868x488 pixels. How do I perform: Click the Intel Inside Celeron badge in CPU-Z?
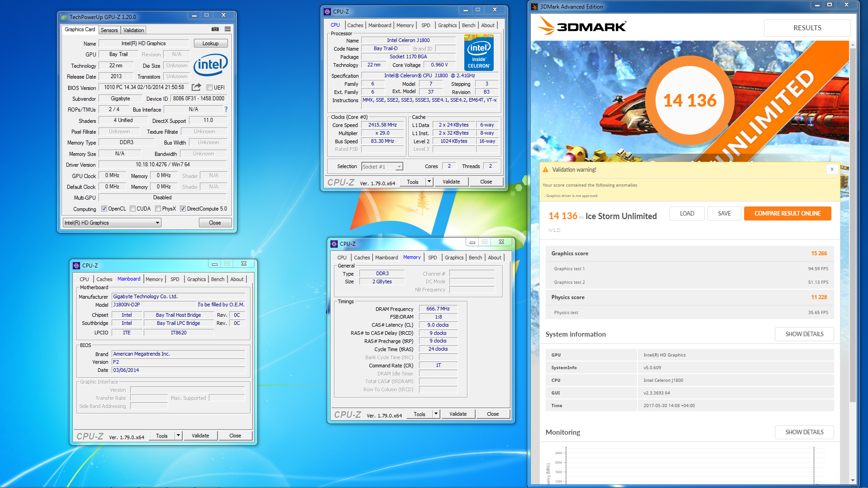point(479,53)
